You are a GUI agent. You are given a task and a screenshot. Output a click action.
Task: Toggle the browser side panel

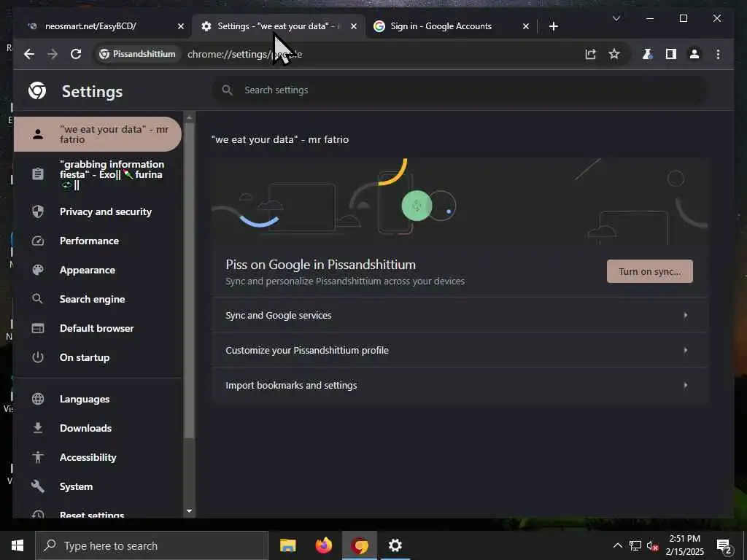tap(671, 54)
